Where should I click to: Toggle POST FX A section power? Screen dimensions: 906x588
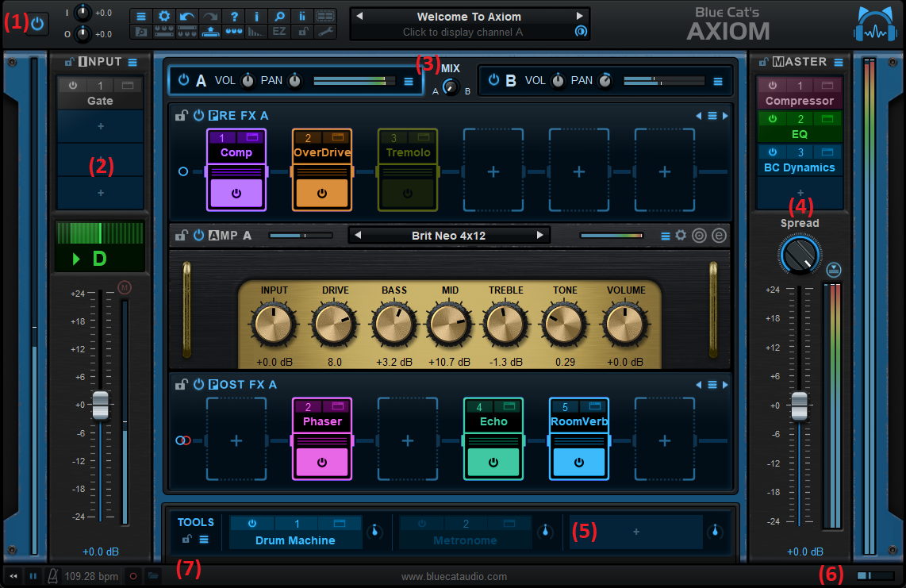point(199,385)
